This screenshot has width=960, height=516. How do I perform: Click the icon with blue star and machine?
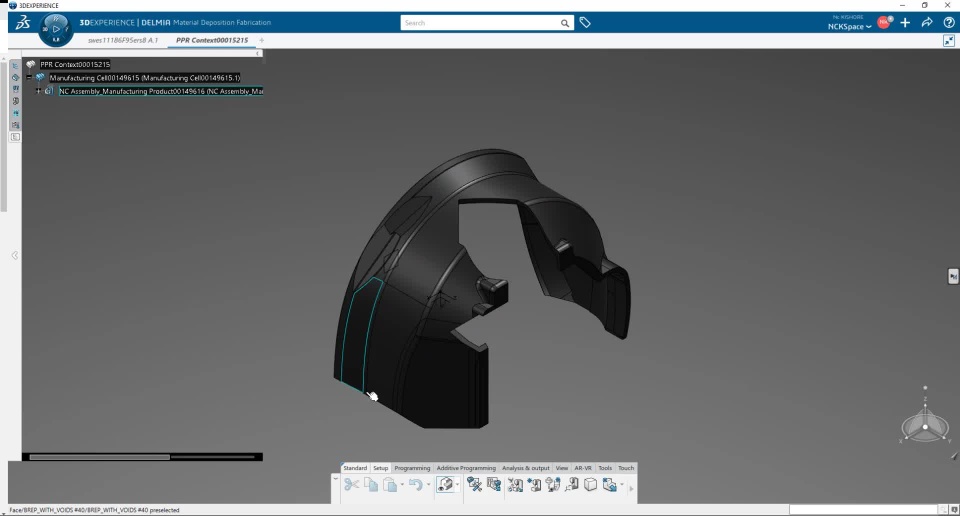(x=534, y=485)
